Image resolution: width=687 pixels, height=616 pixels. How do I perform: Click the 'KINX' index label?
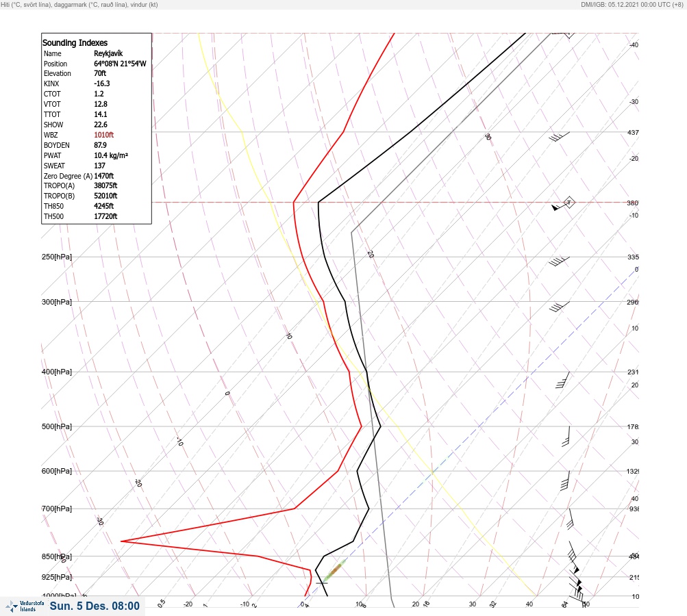(51, 84)
